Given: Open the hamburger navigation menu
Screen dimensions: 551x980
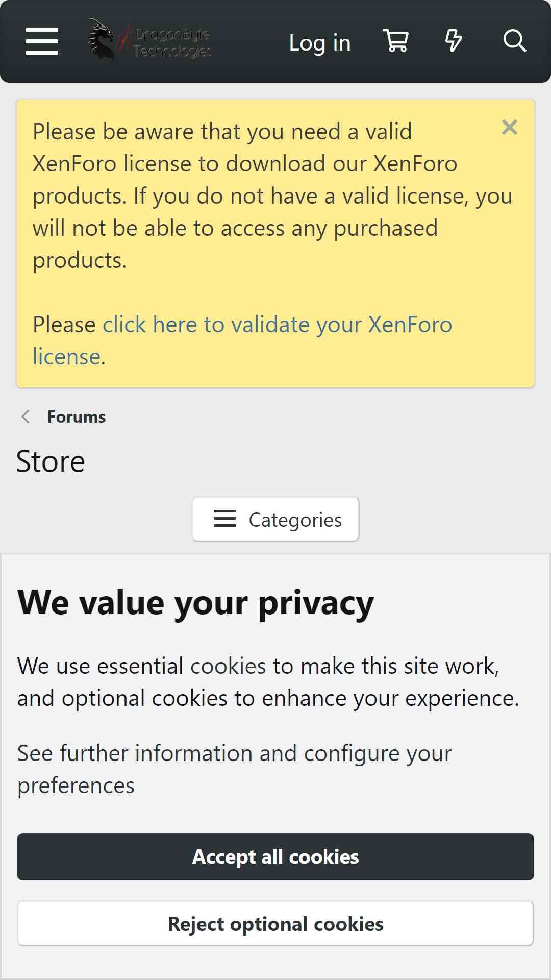Looking at the screenshot, I should click(42, 41).
